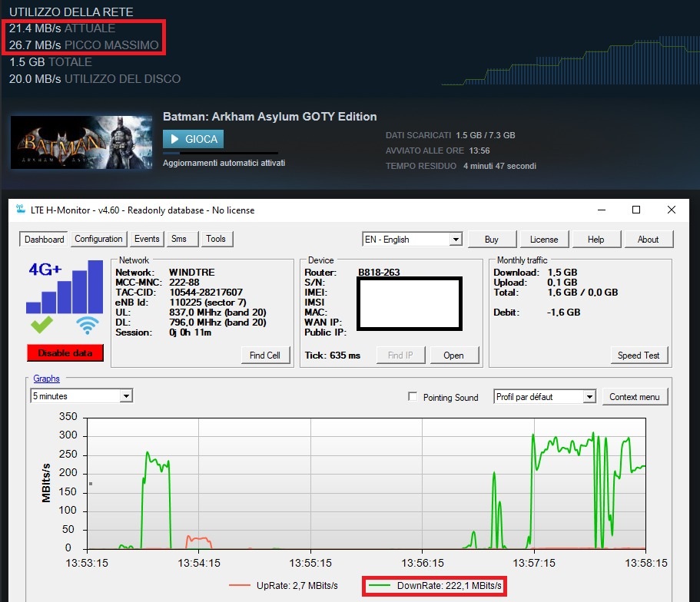Click the UL value 837,0 MHhz (band 20)

coord(217,313)
